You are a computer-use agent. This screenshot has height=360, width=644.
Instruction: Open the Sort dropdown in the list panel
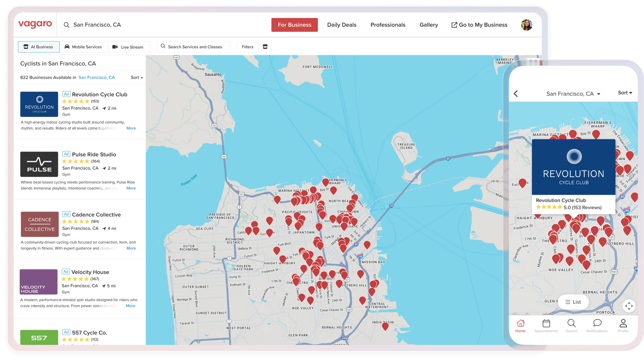pyautogui.click(x=137, y=77)
